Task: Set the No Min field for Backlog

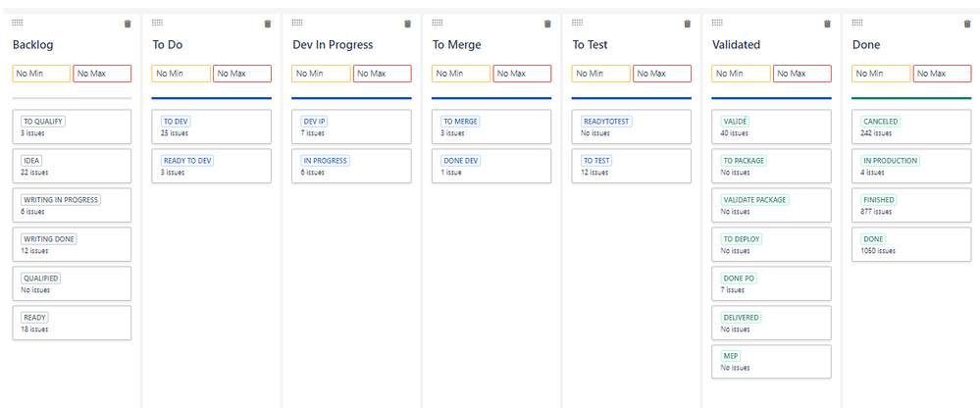Action: point(41,74)
